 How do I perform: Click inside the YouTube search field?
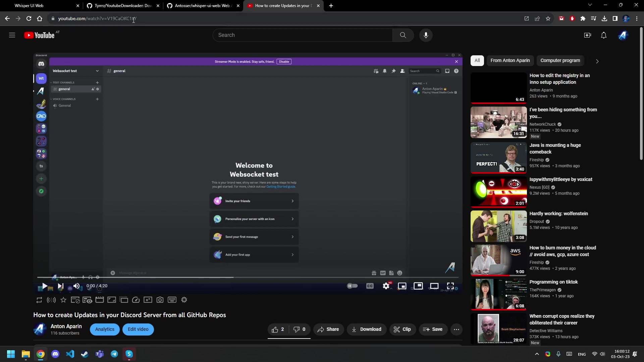[302, 35]
